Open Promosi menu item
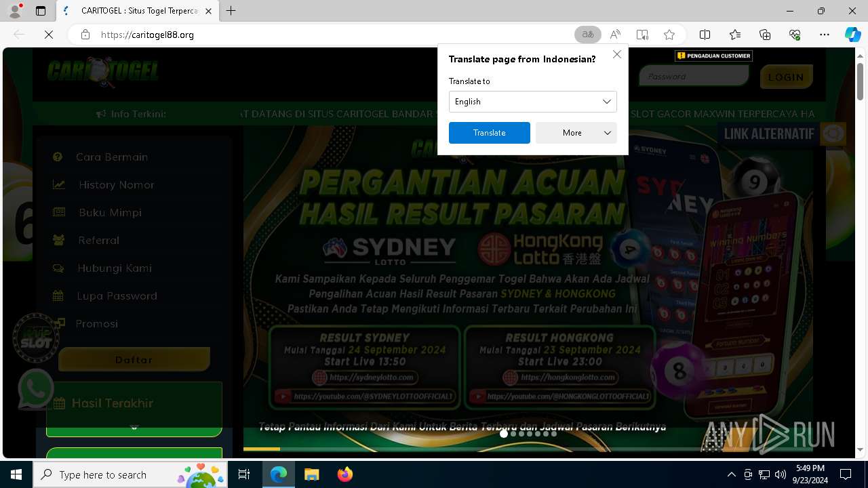Screen dimensions: 868x488 point(96,323)
